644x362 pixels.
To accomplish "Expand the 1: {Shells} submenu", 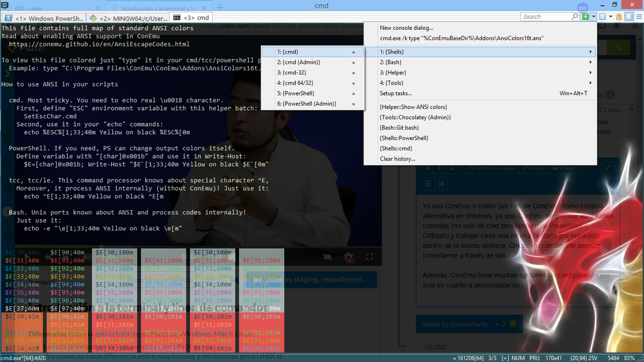I will pyautogui.click(x=480, y=52).
